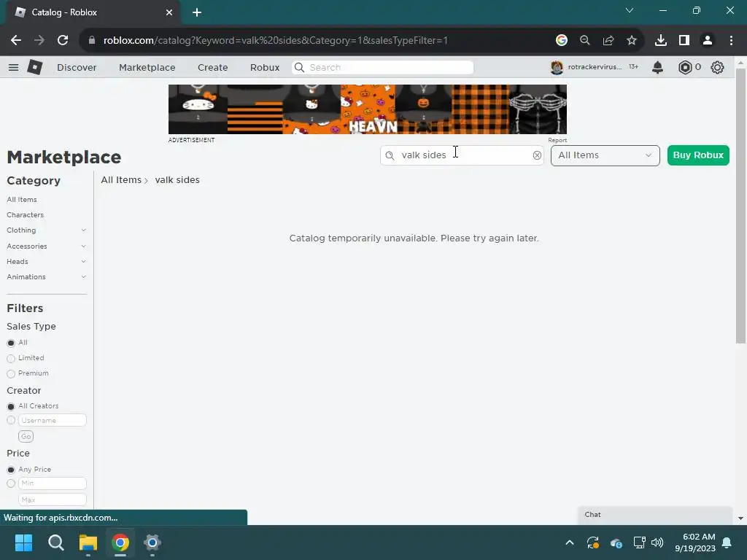Go forward in browser history

(39, 41)
